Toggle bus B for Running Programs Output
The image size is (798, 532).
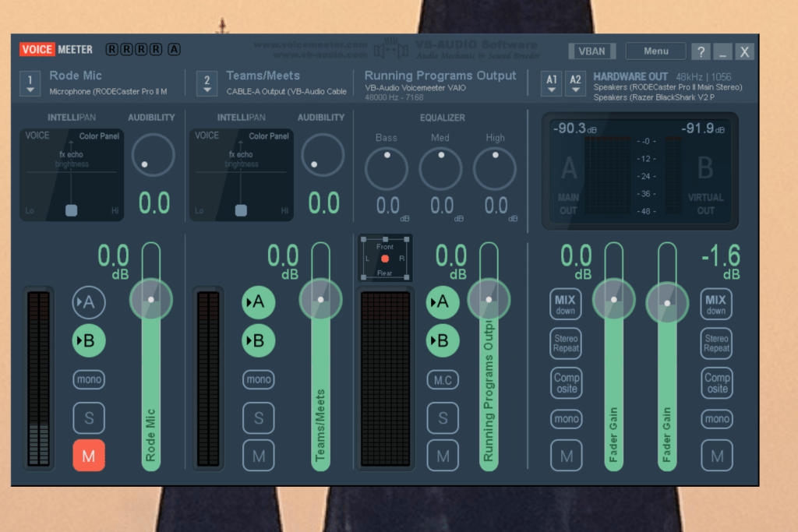pyautogui.click(x=443, y=340)
